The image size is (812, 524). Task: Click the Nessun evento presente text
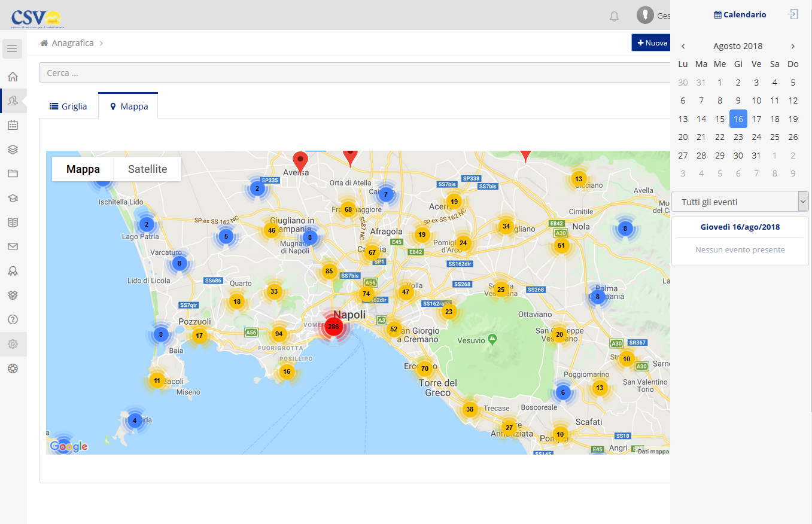740,249
